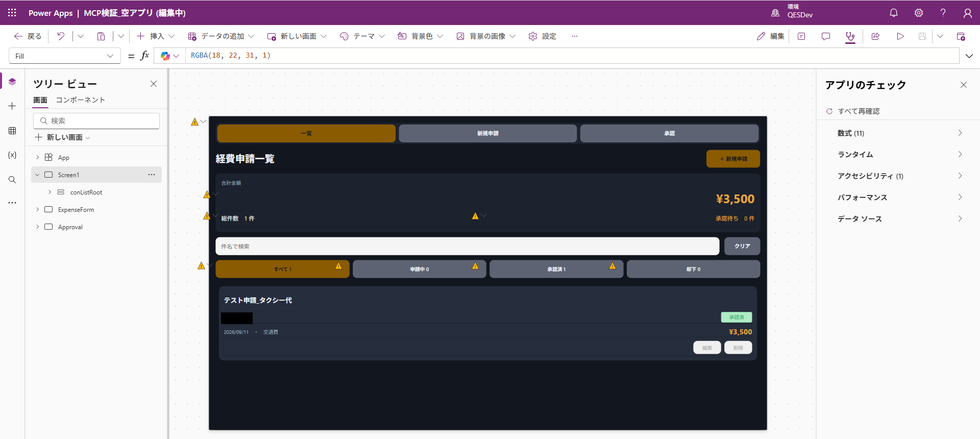Open the app launcher waffle menu
980x439 pixels.
coord(12,13)
